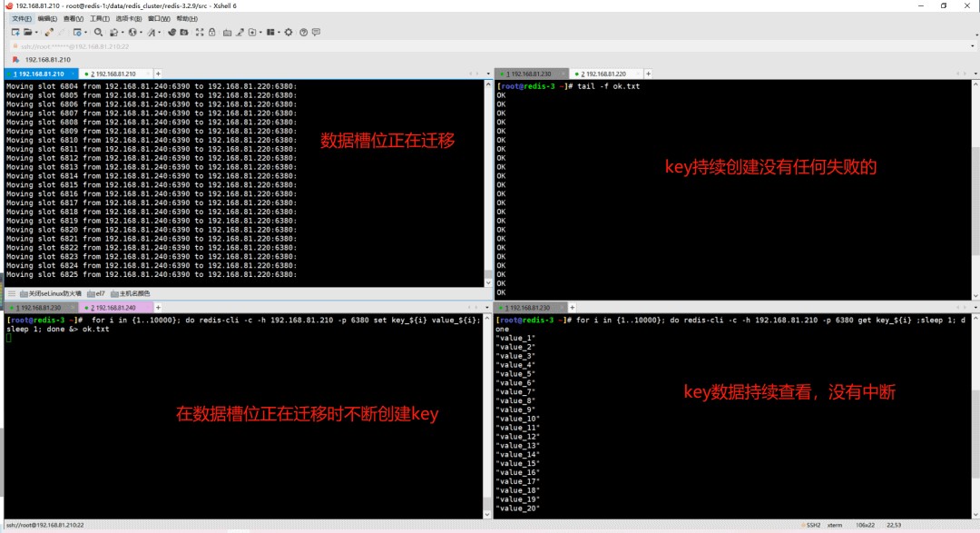Open the 工具 menu
This screenshot has width=980, height=533.
click(x=98, y=18)
